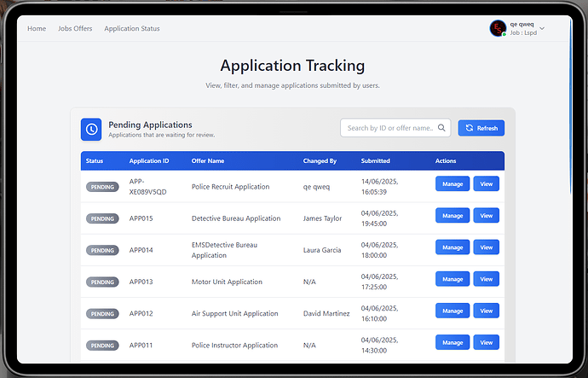Click the Status column header
This screenshot has width=588, height=378.
pos(94,160)
